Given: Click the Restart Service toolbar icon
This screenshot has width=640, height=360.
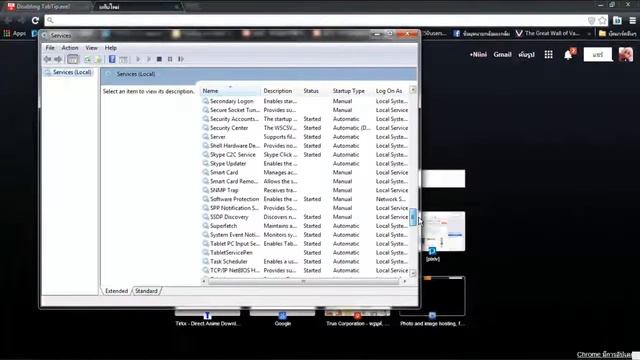Looking at the screenshot, I should pyautogui.click(x=181, y=59).
